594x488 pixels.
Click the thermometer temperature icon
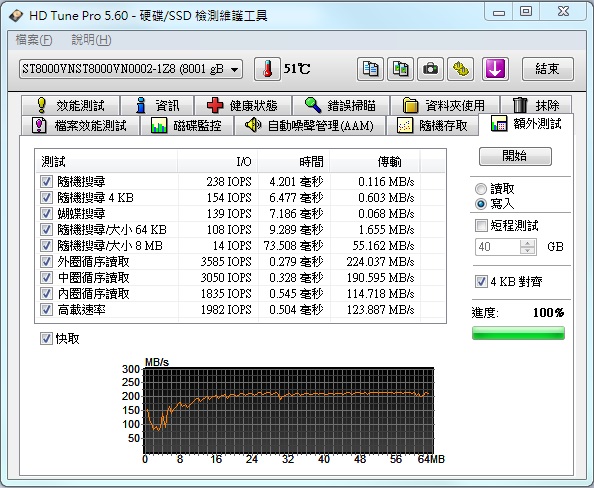(x=267, y=69)
